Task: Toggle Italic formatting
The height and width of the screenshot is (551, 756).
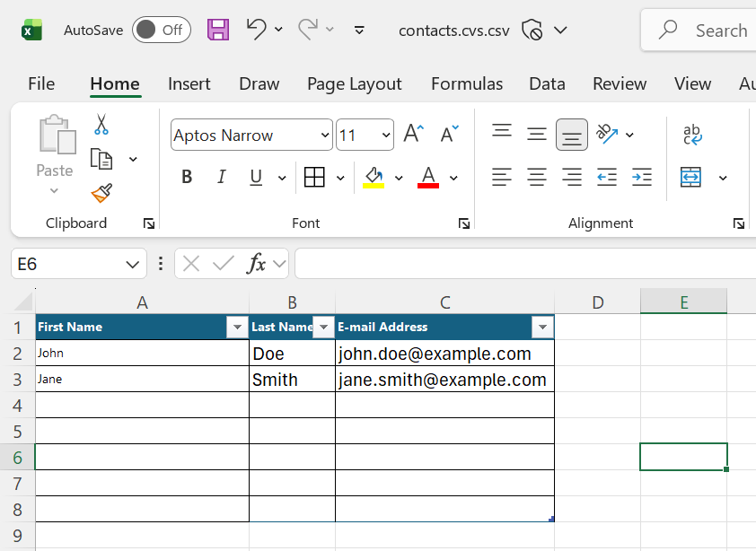Action: coord(221,178)
